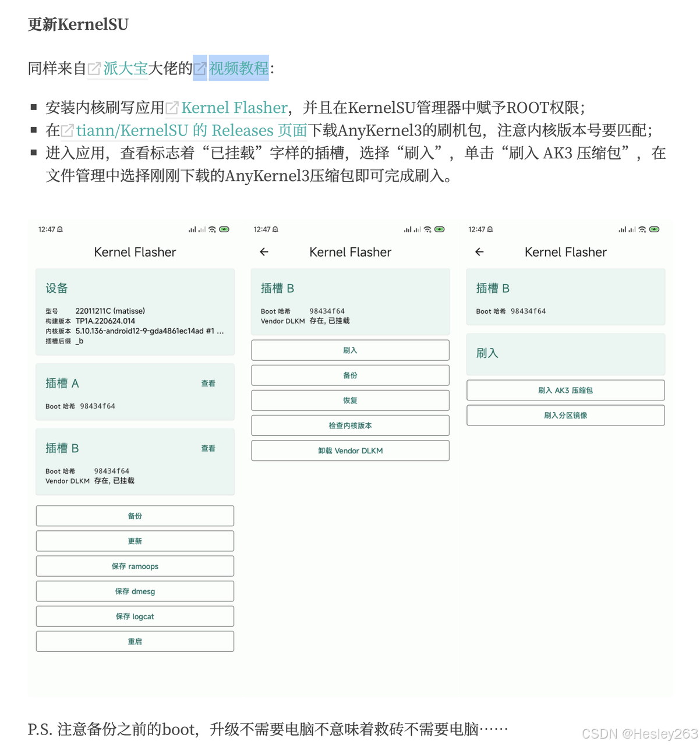The width and height of the screenshot is (700, 745).
Task: Open the Kernel Flasher app link
Action: coord(234,108)
